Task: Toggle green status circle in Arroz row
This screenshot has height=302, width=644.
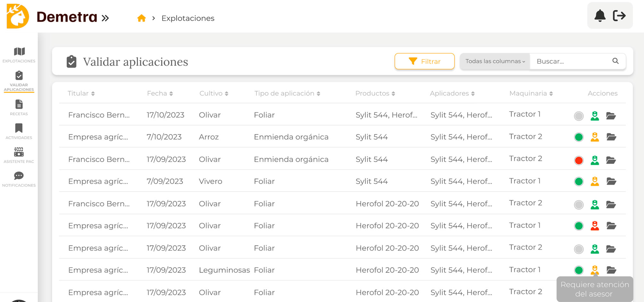Action: [x=579, y=137]
